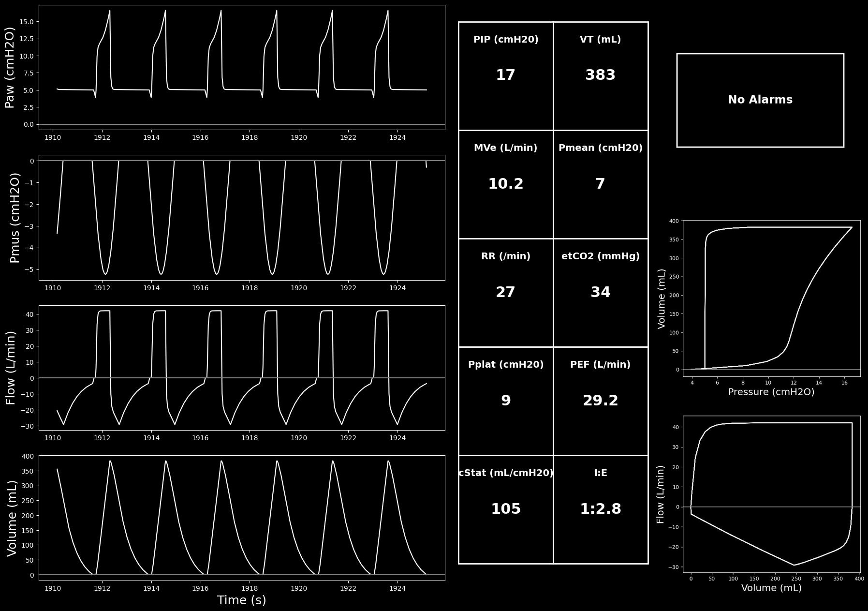The image size is (868, 611).
Task: Click the pressure-volume loop graph
Action: pos(771,298)
